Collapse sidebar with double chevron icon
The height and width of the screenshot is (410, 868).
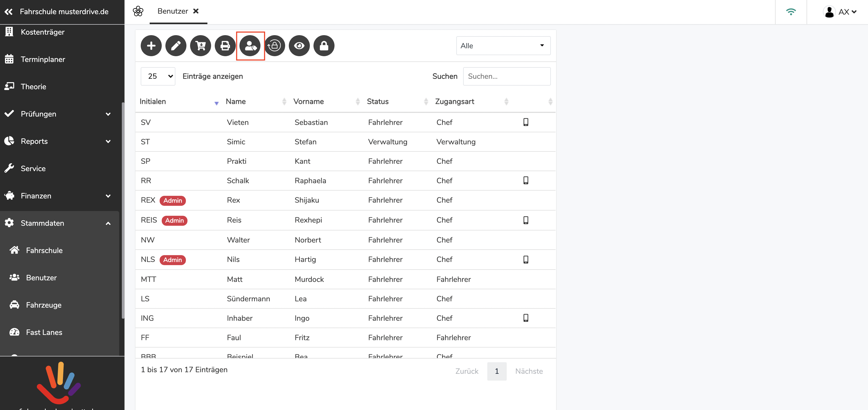8,12
